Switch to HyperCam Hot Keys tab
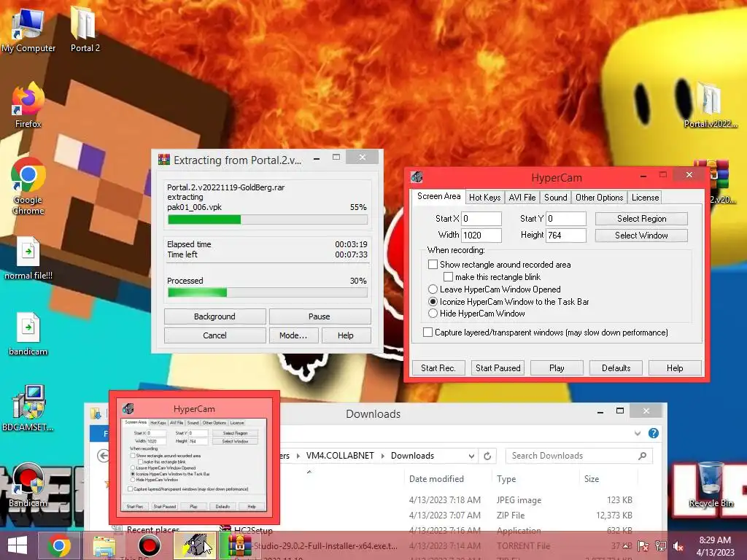747x560 pixels. pyautogui.click(x=484, y=197)
